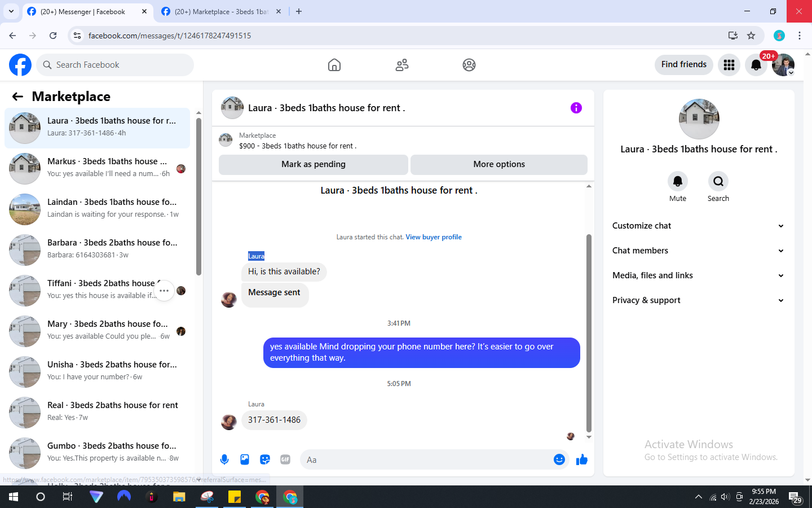Open Task View on the taskbar
Screen dimensions: 812x508
pyautogui.click(x=67, y=497)
